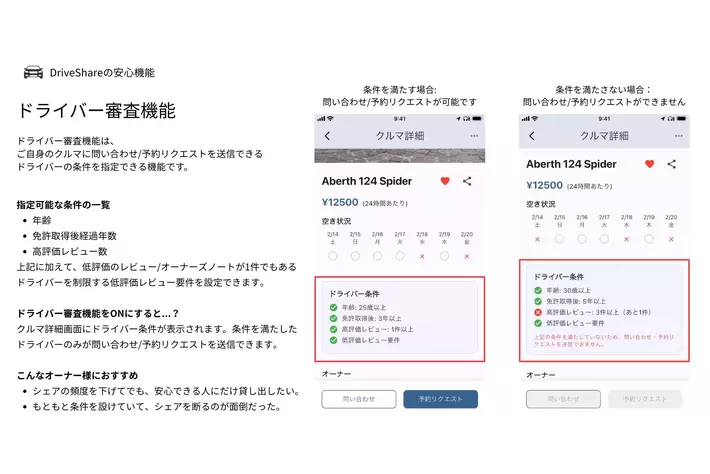The width and height of the screenshot is (710, 474).
Task: Select 2/15 availability circle in right phone
Action: click(559, 239)
